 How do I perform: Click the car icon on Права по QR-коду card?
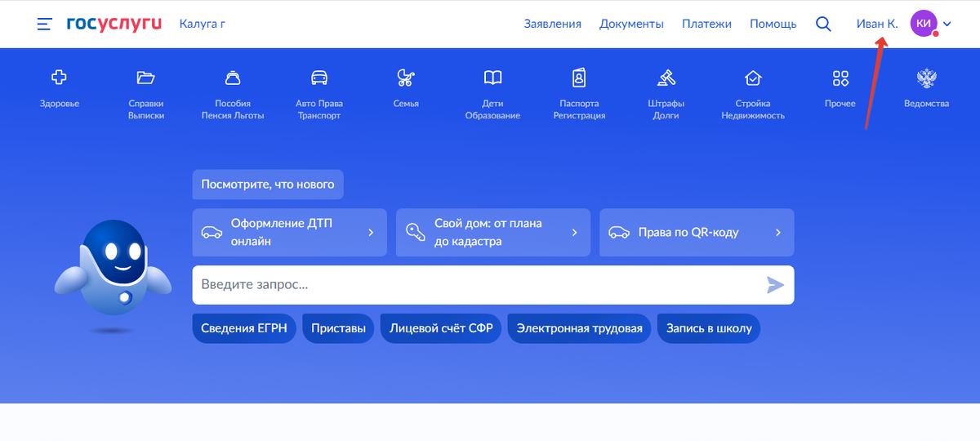click(x=619, y=232)
